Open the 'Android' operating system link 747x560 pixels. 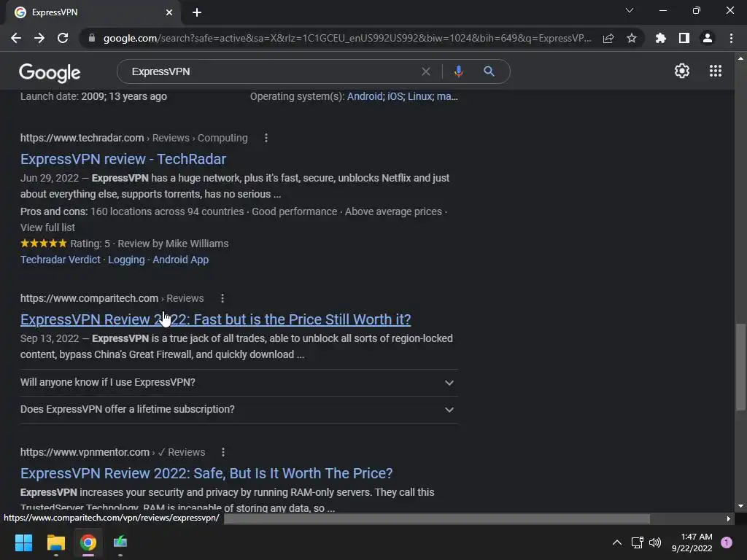click(x=365, y=96)
